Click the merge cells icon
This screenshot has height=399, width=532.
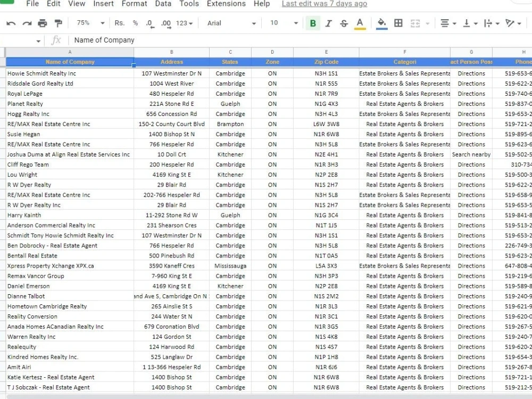[415, 23]
